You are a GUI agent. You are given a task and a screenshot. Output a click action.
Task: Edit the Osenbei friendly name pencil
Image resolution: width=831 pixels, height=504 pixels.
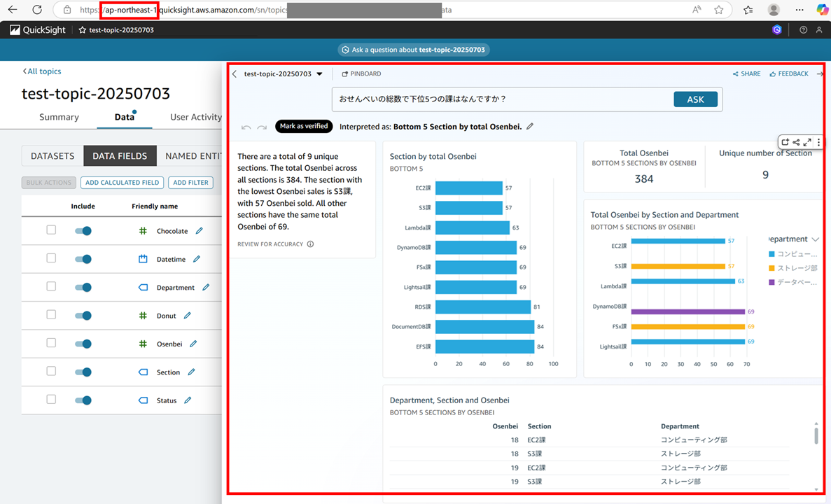[193, 344]
